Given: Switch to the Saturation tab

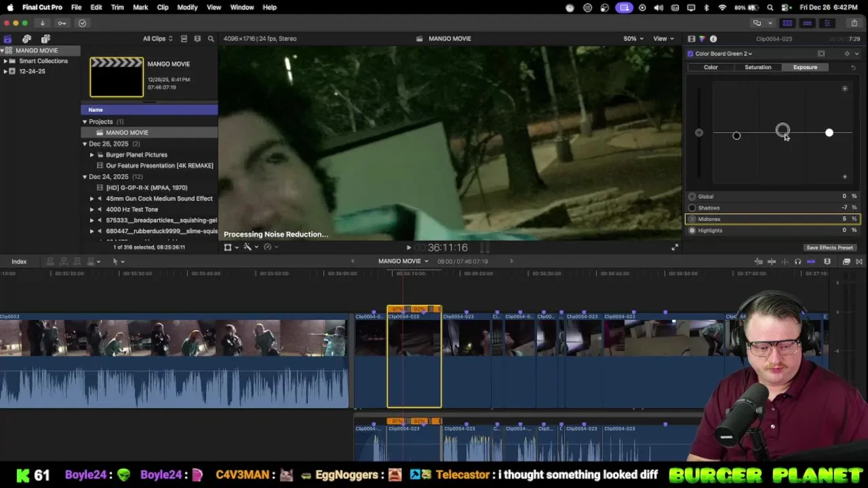Looking at the screenshot, I should click(757, 67).
